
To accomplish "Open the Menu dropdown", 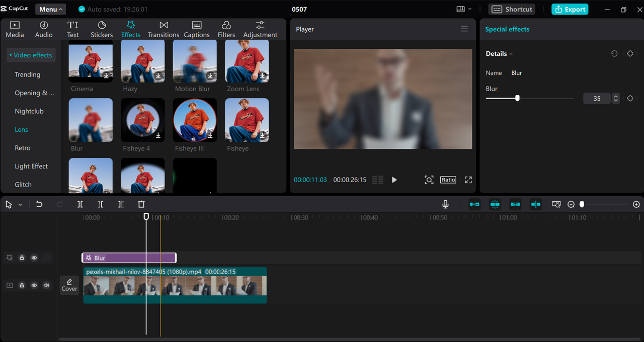I will pyautogui.click(x=51, y=9).
